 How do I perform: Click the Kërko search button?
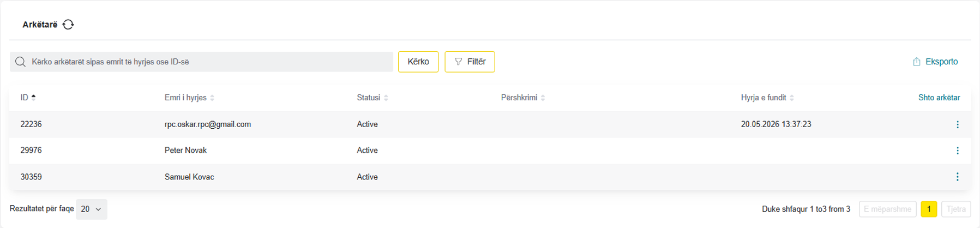[418, 62]
